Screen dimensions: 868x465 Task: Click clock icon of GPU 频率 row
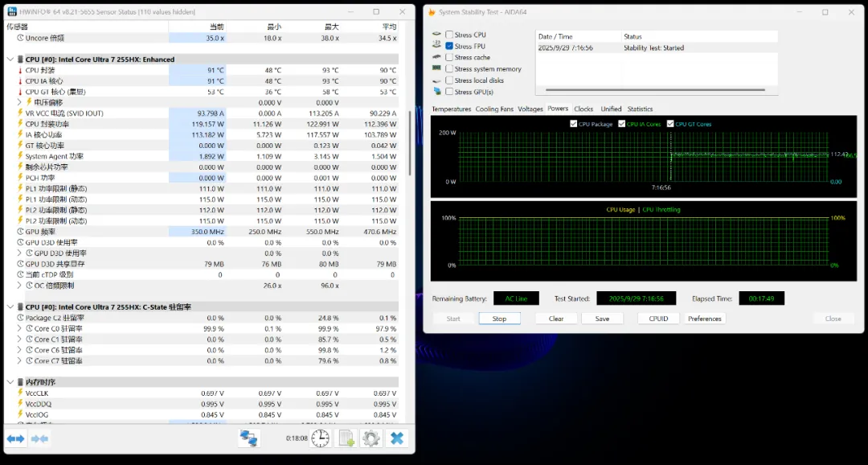pos(20,232)
